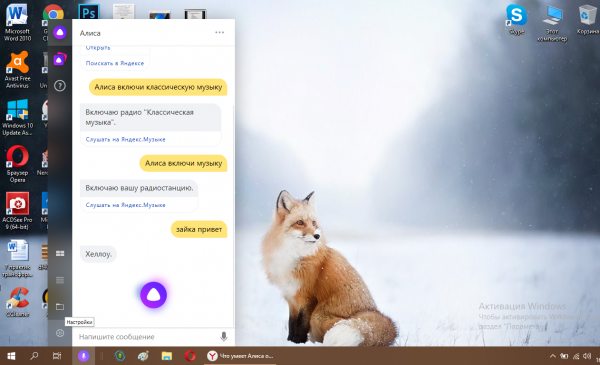The height and width of the screenshot is (365, 600).
Task: Click the microphone icon in message field
Action: point(224,337)
